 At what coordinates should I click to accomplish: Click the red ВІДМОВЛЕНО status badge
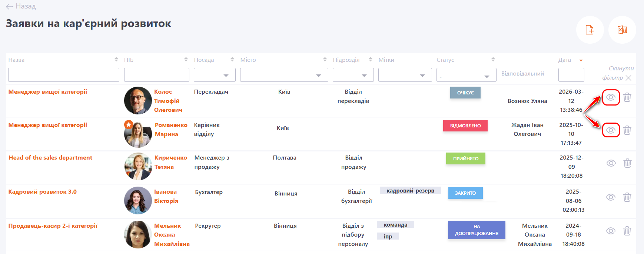tap(465, 126)
